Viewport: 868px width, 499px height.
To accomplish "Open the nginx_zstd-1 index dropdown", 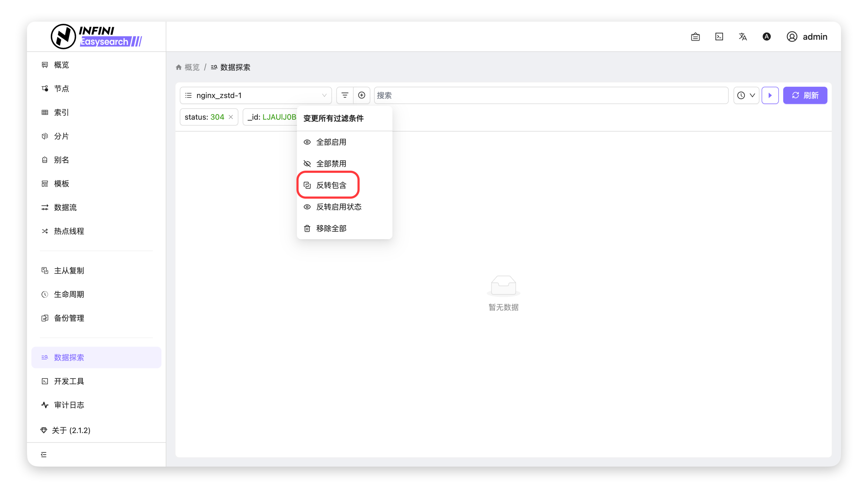I will click(x=256, y=95).
